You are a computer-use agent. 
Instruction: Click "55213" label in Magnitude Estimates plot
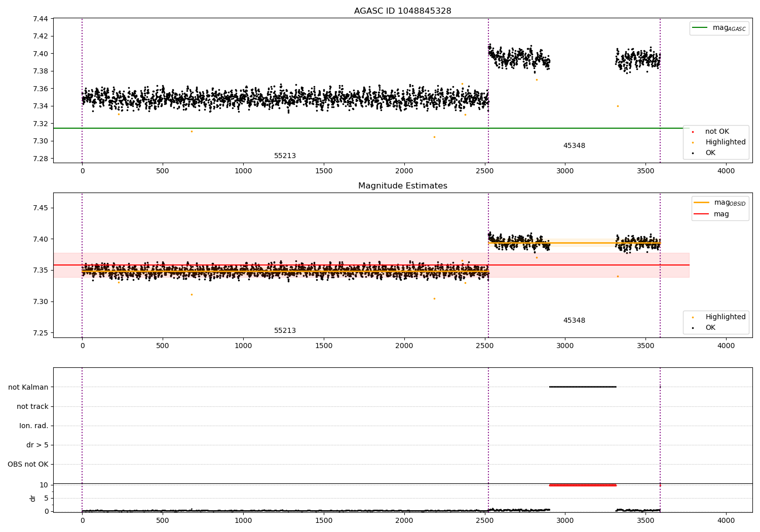285,331
